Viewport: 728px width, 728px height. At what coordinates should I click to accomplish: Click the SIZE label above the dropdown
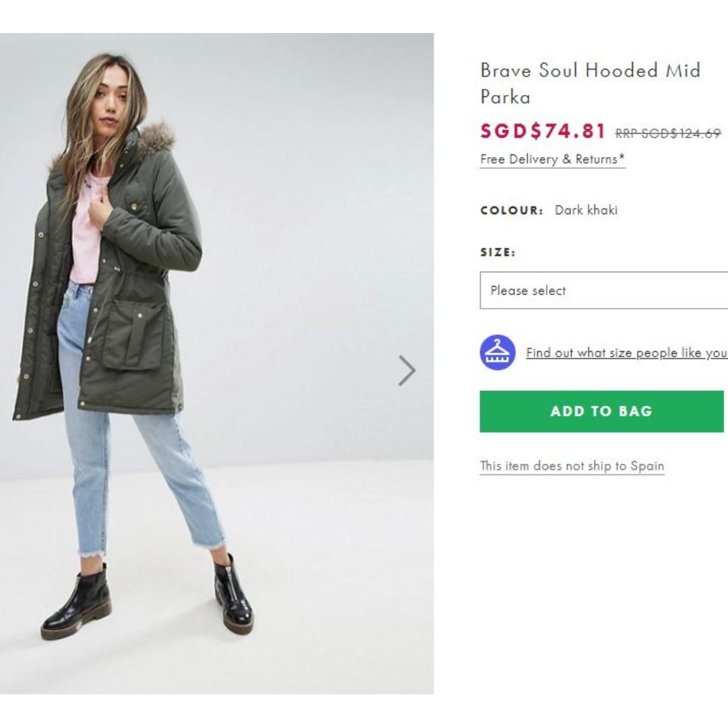(497, 252)
